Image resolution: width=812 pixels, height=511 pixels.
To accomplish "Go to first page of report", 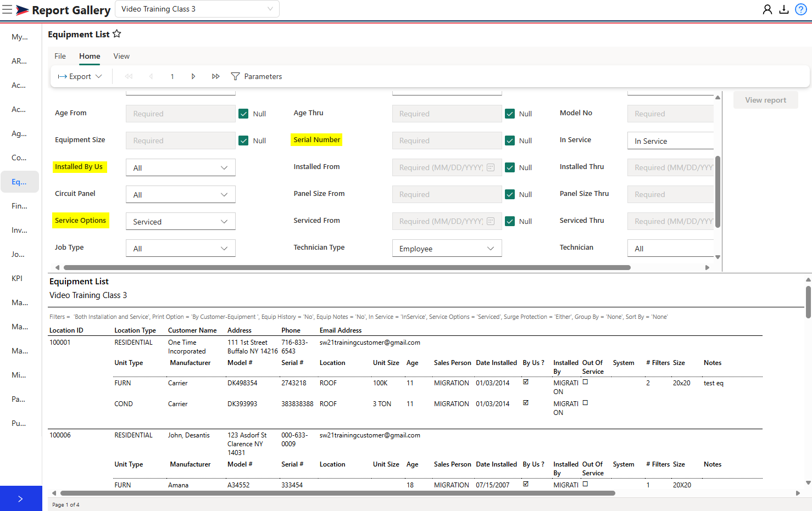I will coord(129,76).
